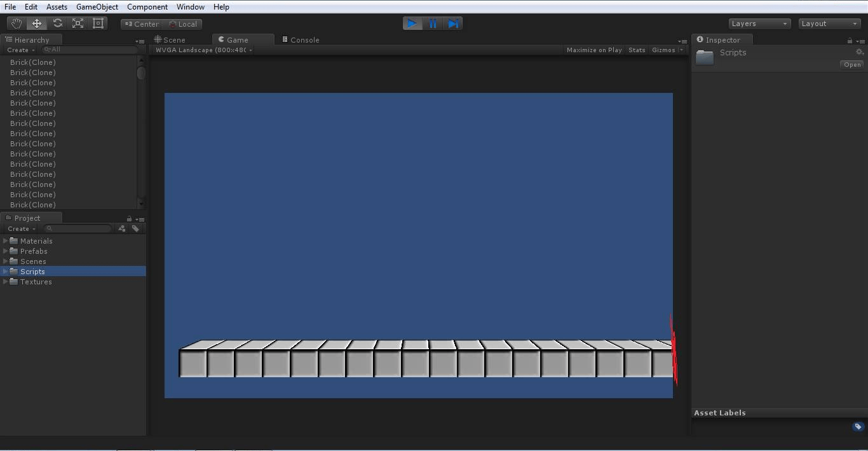Select the Move tool

tap(37, 23)
